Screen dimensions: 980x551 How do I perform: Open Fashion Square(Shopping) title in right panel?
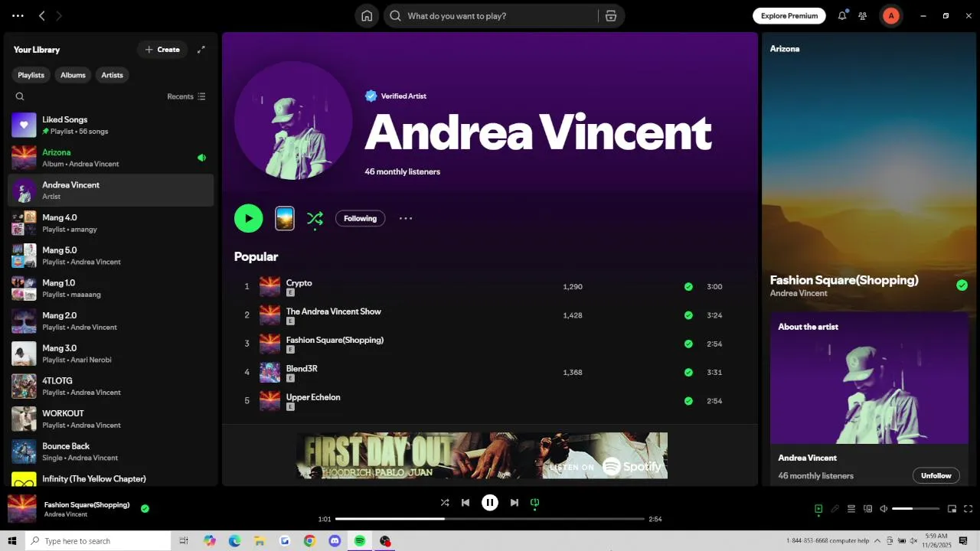844,280
